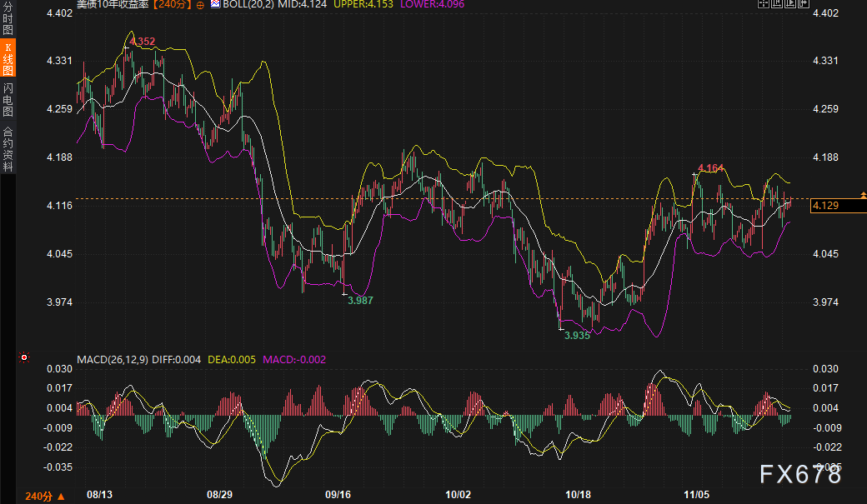Open the BOLL indicator chart icon
Viewport: 867px width, 504px height.
click(x=215, y=5)
